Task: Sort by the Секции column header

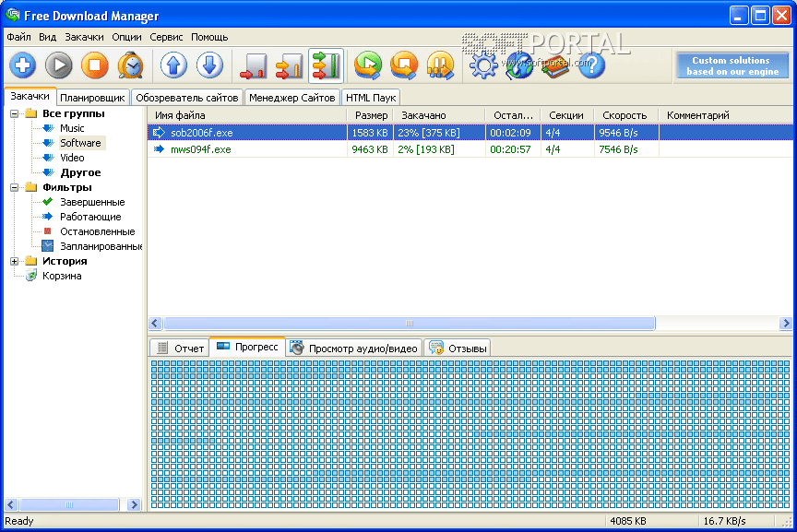Action: coord(567,115)
